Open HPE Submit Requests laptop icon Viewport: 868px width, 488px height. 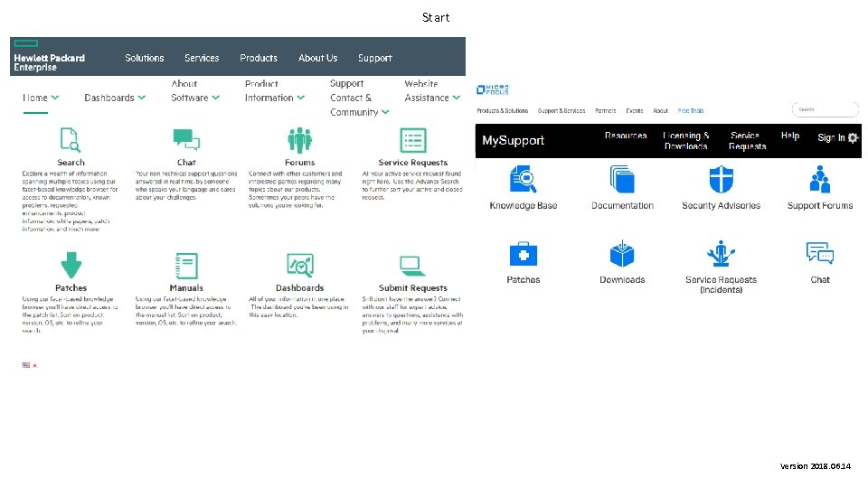412,266
